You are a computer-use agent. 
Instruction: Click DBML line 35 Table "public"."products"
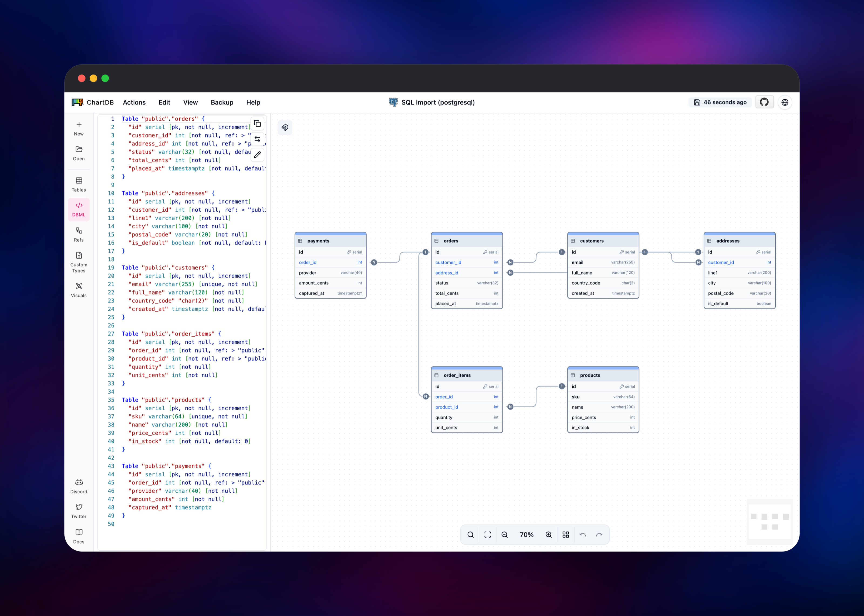click(167, 400)
